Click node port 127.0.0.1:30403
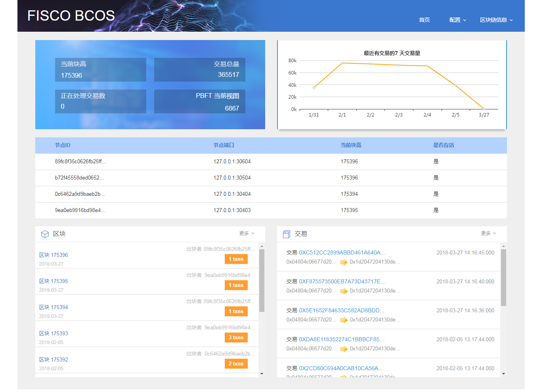Viewport: 545px width, 392px height. (x=232, y=210)
